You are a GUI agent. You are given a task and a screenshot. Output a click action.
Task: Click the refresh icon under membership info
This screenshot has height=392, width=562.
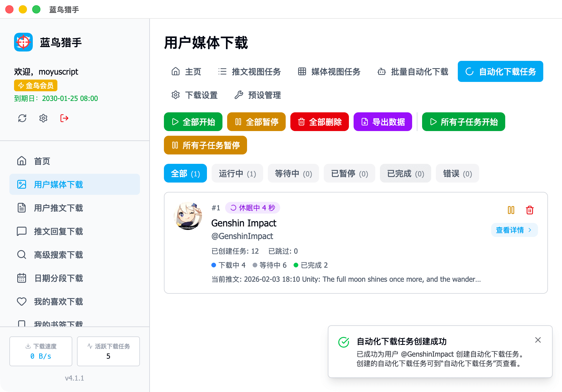22,118
